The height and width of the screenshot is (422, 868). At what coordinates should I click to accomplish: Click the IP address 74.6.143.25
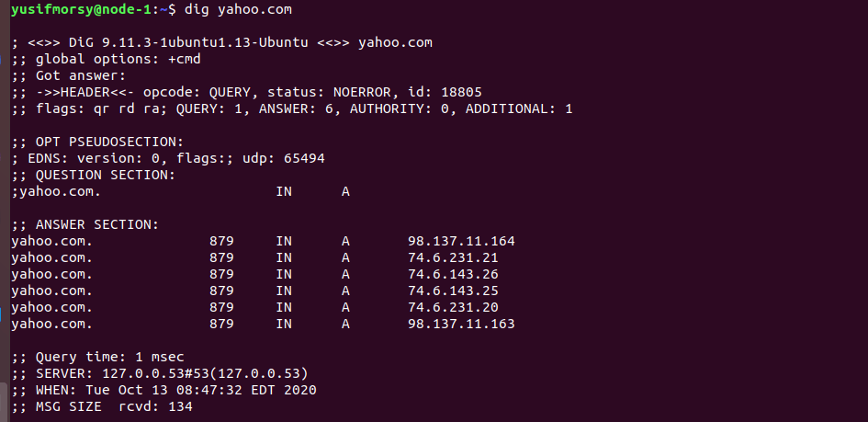pos(454,291)
